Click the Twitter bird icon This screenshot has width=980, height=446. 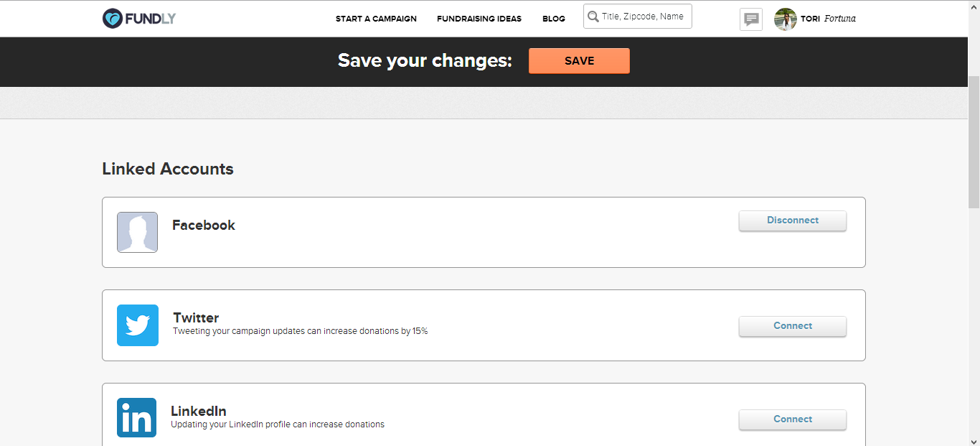(x=138, y=325)
